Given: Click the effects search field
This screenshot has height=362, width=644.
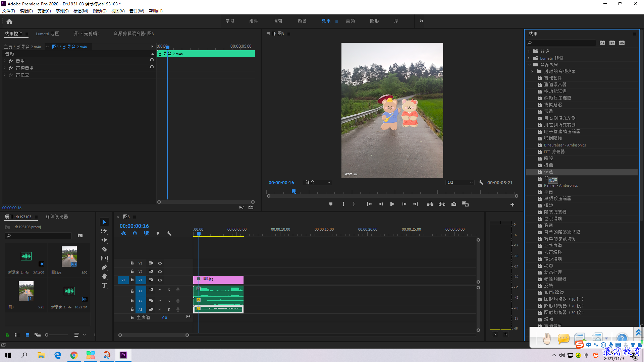Looking at the screenshot, I should 561,43.
